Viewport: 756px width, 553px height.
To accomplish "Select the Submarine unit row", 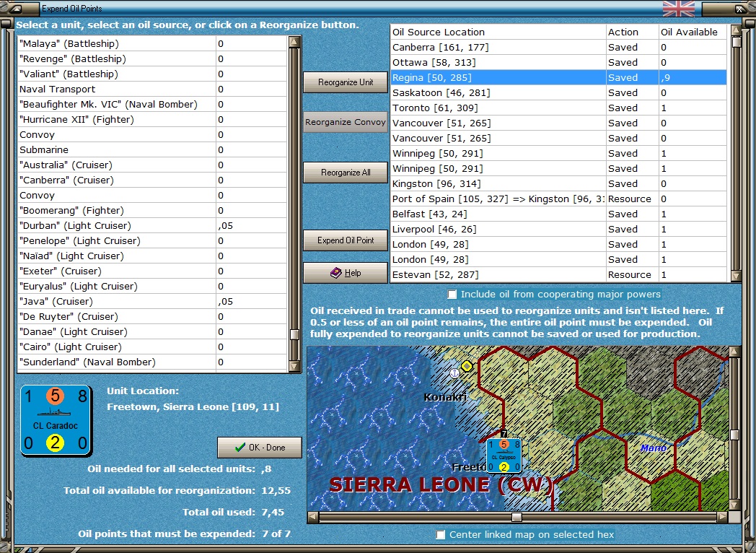I will pos(152,149).
